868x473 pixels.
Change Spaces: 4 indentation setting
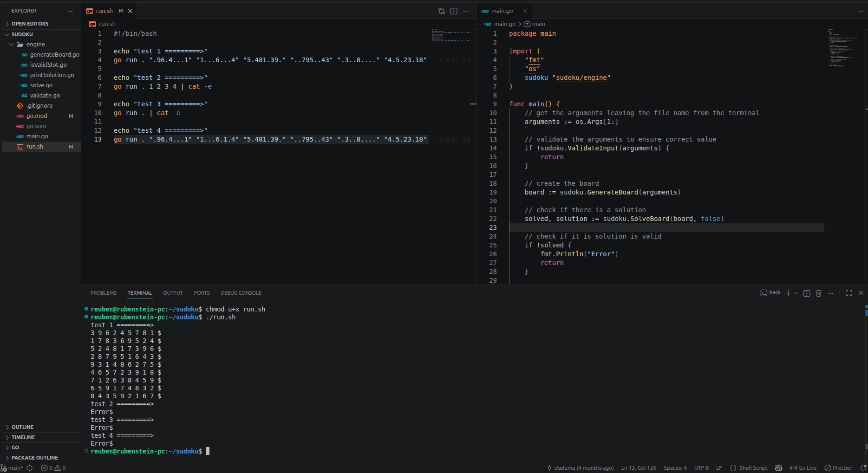point(675,468)
